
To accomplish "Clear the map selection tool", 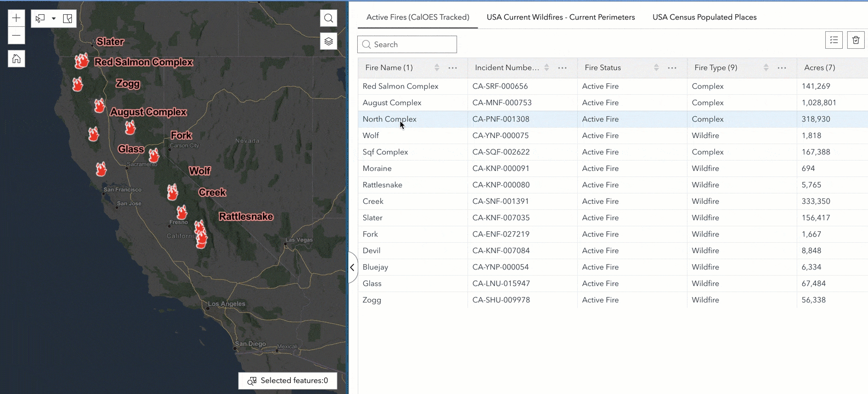I will [x=67, y=19].
